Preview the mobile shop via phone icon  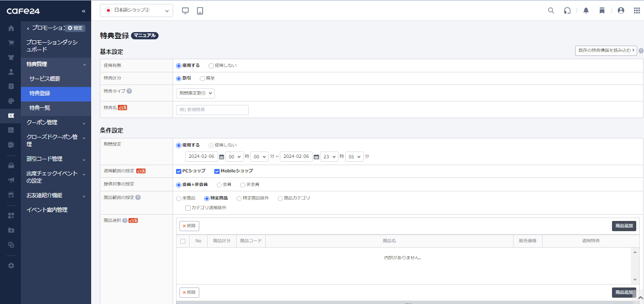[x=200, y=11]
